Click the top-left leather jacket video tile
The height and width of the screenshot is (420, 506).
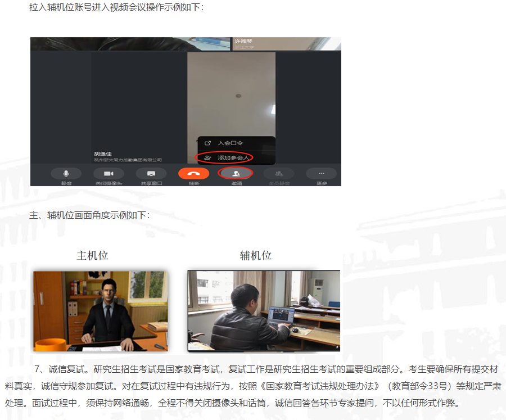(130, 43)
